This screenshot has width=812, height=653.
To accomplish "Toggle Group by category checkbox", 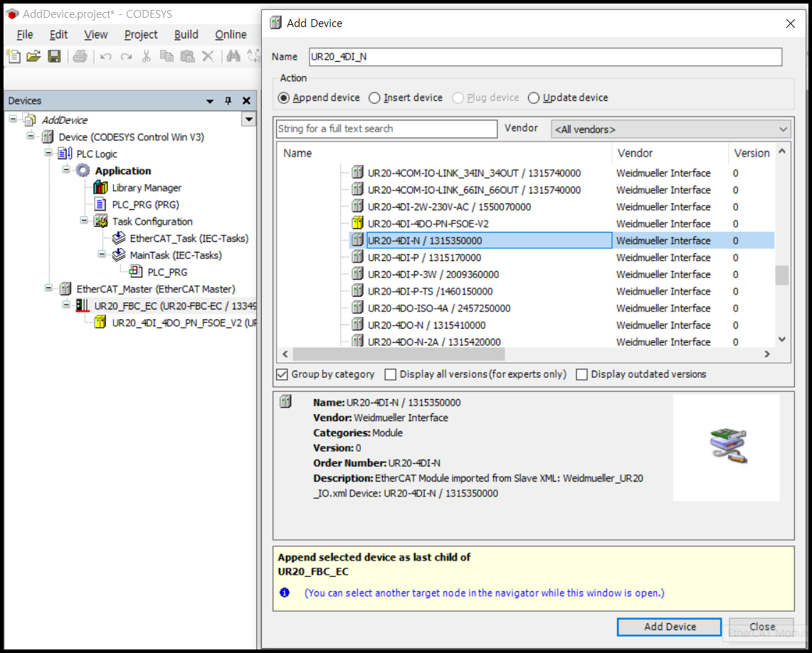I will [283, 374].
